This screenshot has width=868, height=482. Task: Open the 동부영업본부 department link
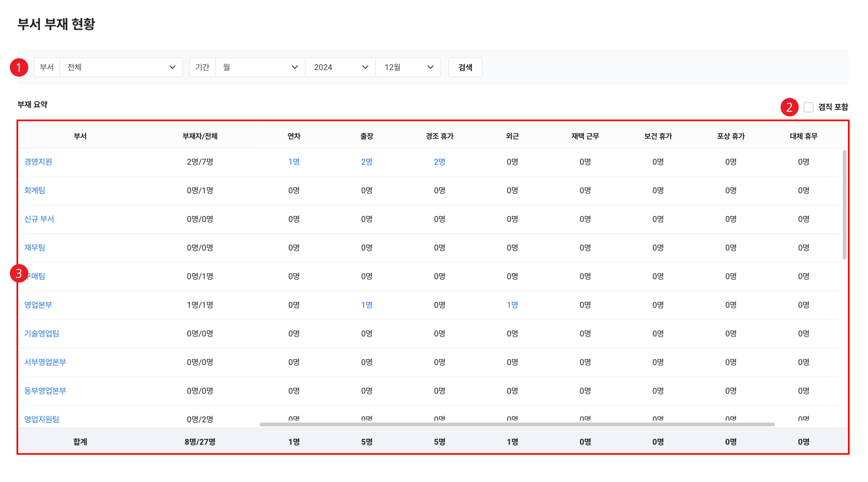(45, 391)
